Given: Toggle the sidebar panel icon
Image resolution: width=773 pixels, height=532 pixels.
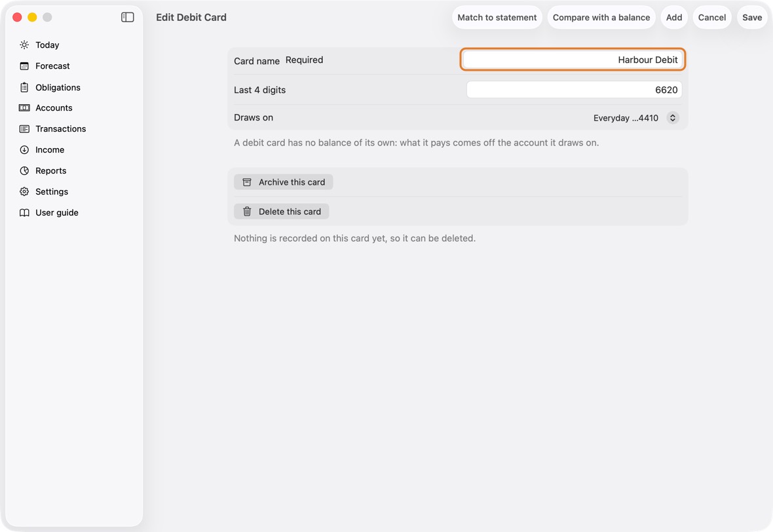Looking at the screenshot, I should [127, 17].
